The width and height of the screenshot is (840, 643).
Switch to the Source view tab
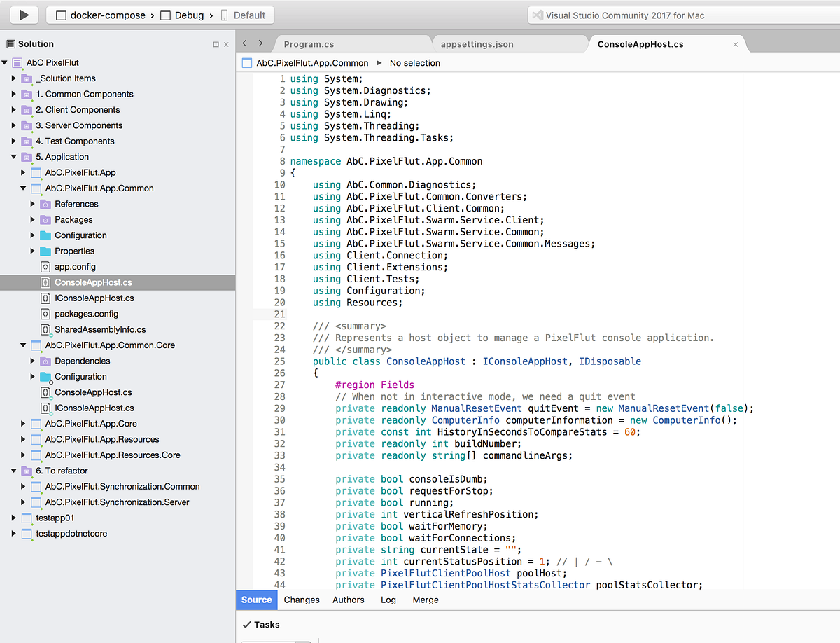pyautogui.click(x=256, y=600)
